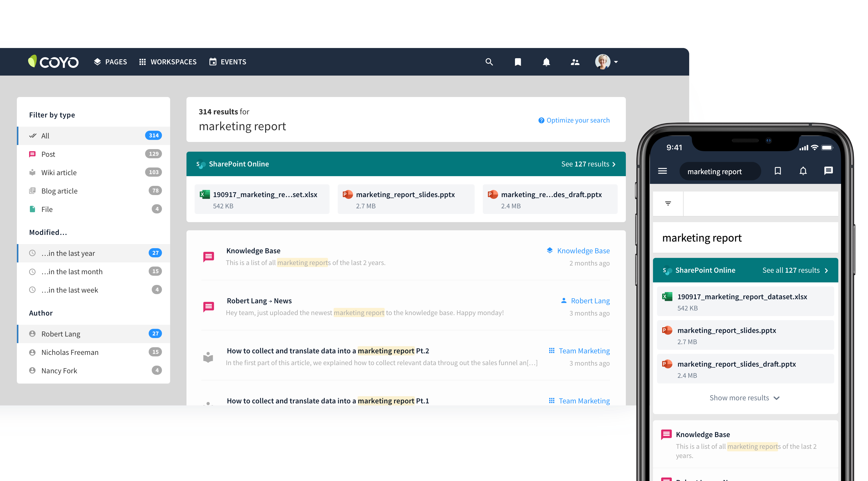
Task: Open marketing report Pt.2 article
Action: click(x=328, y=351)
